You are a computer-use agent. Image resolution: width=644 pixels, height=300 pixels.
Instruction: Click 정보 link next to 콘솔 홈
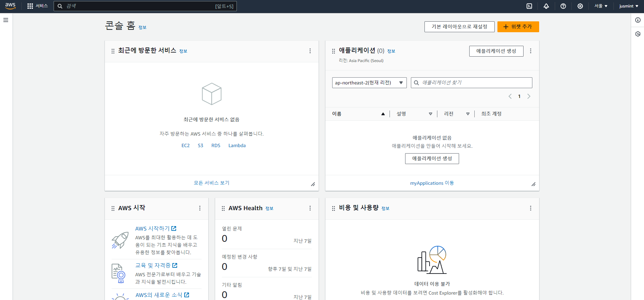point(143,27)
